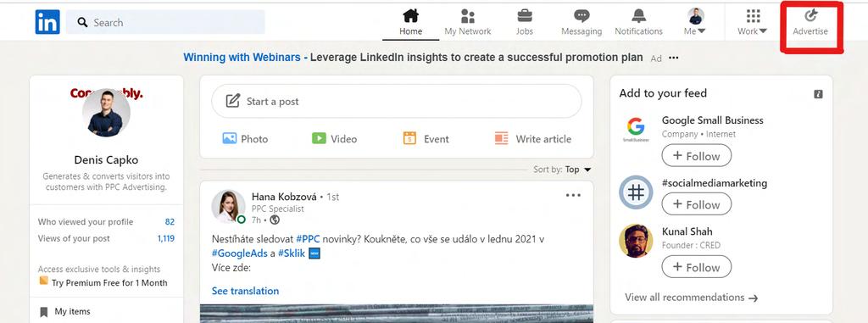Change feed Sort by Top dropdown
Screen dimensions: 868x323
tap(563, 170)
